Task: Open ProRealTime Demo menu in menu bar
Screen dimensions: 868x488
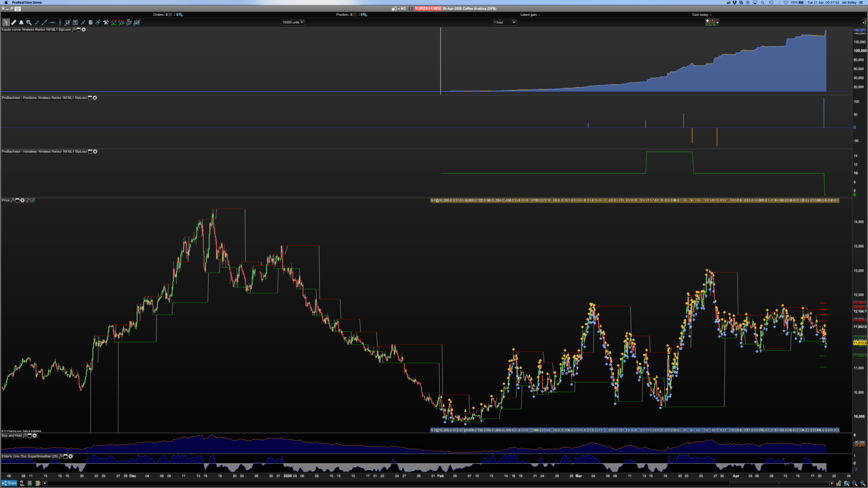Action: [27, 3]
